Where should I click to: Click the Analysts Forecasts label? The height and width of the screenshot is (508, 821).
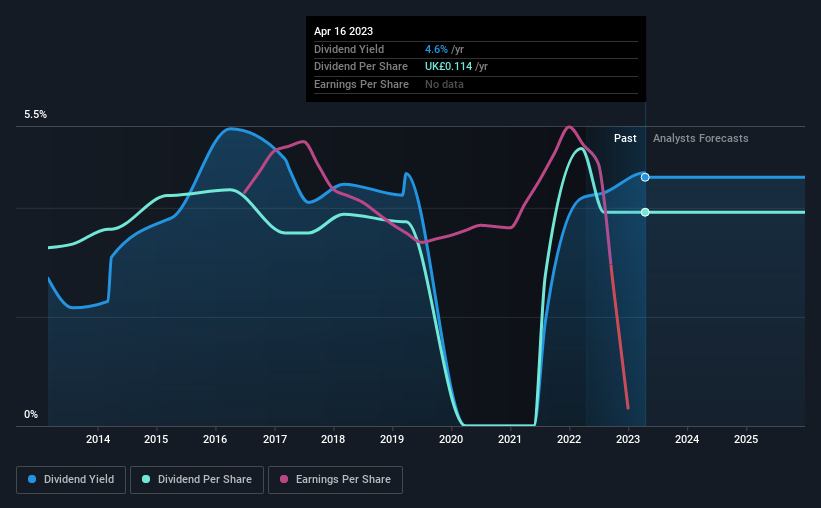[701, 138]
